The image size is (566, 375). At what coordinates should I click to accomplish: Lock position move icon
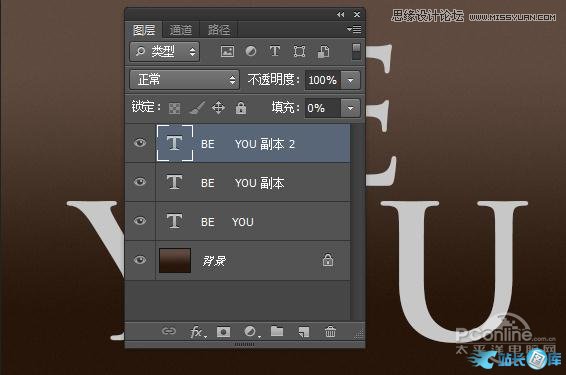[218, 108]
